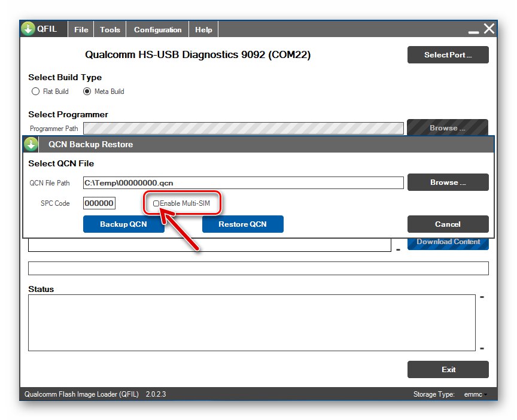Open the Help menu

click(x=203, y=30)
